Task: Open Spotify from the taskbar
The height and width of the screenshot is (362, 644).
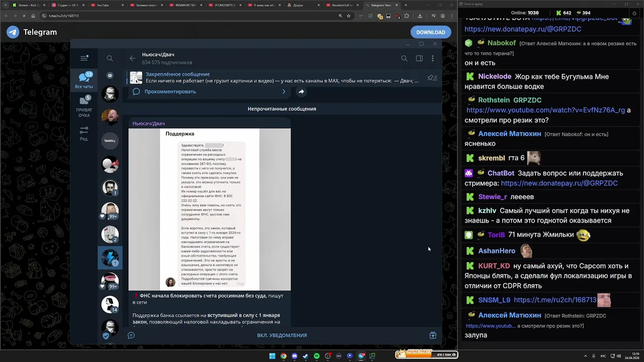Action: click(x=316, y=356)
